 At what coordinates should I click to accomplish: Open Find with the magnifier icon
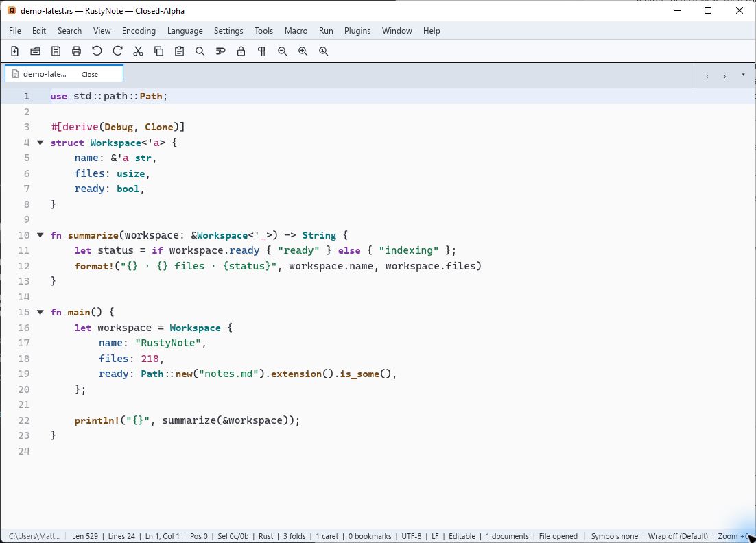click(200, 51)
